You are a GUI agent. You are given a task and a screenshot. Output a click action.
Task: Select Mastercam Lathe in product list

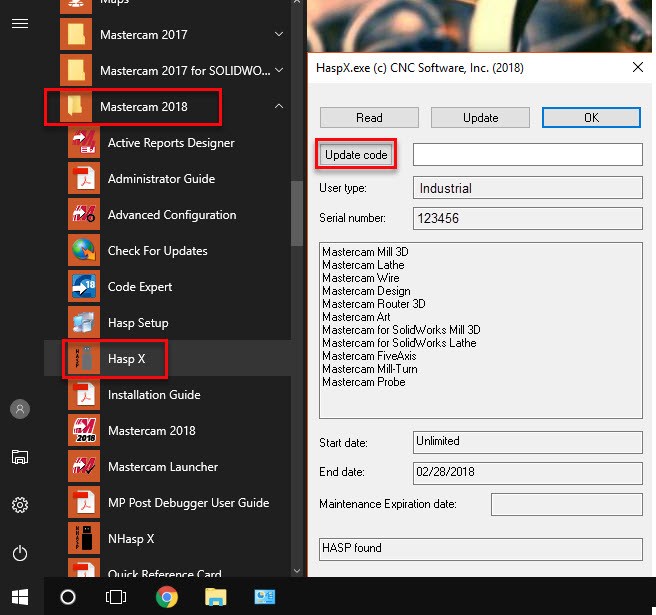click(363, 265)
